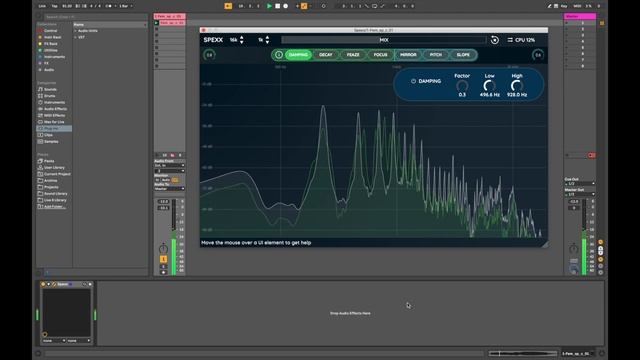Set Monitor to Auto on the track
The image size is (640, 360).
(x=166, y=180)
